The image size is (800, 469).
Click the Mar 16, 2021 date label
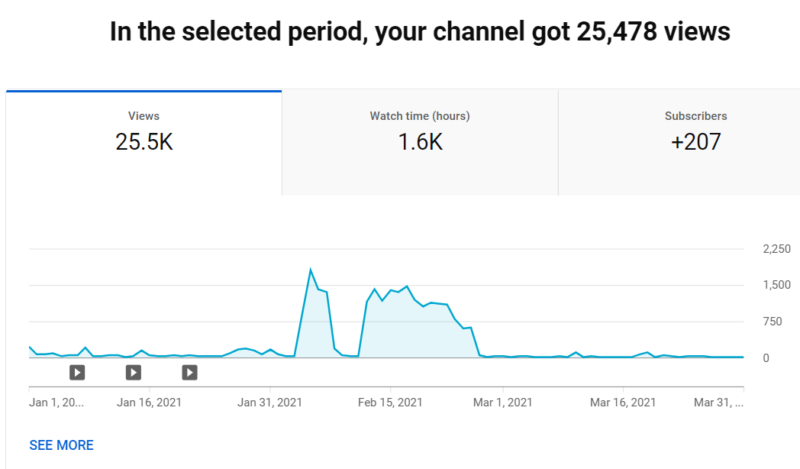pos(622,403)
